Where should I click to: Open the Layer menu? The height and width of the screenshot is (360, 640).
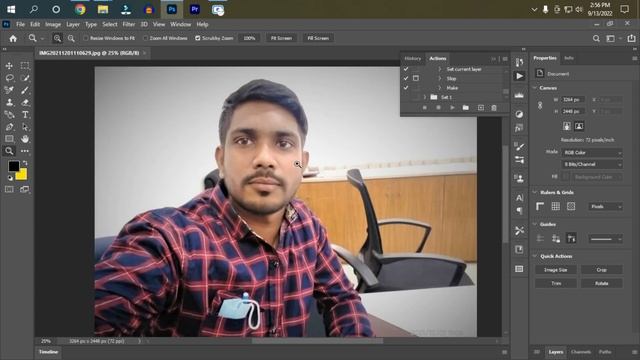[73, 24]
